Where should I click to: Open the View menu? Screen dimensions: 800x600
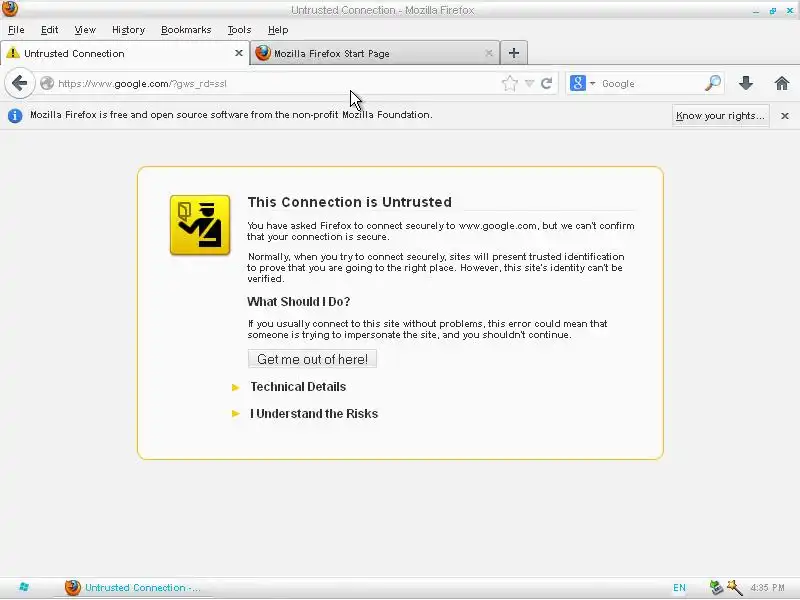point(85,30)
